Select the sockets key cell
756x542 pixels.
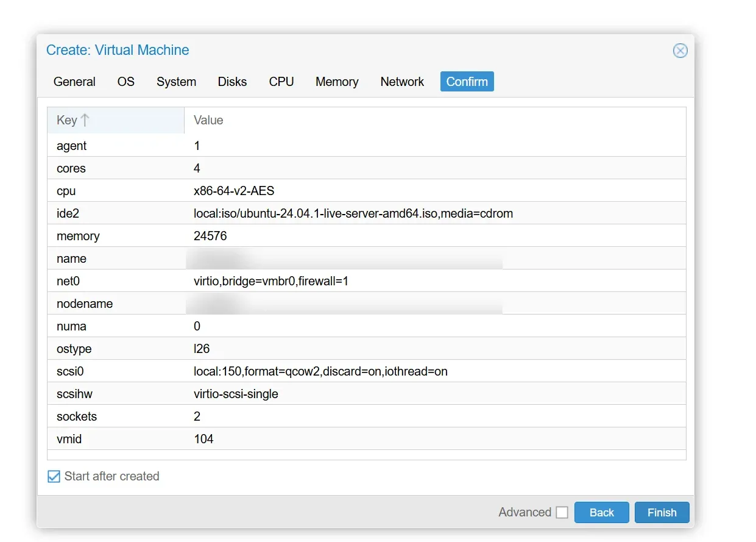point(116,416)
